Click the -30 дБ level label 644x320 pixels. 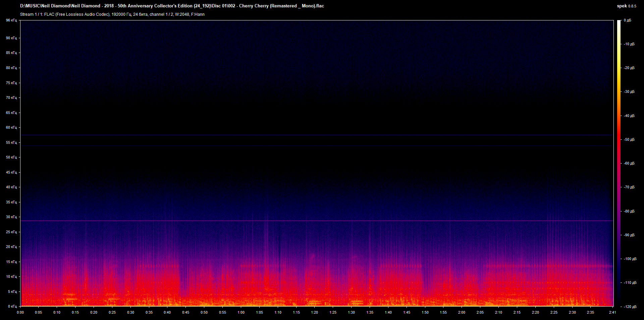click(x=629, y=92)
